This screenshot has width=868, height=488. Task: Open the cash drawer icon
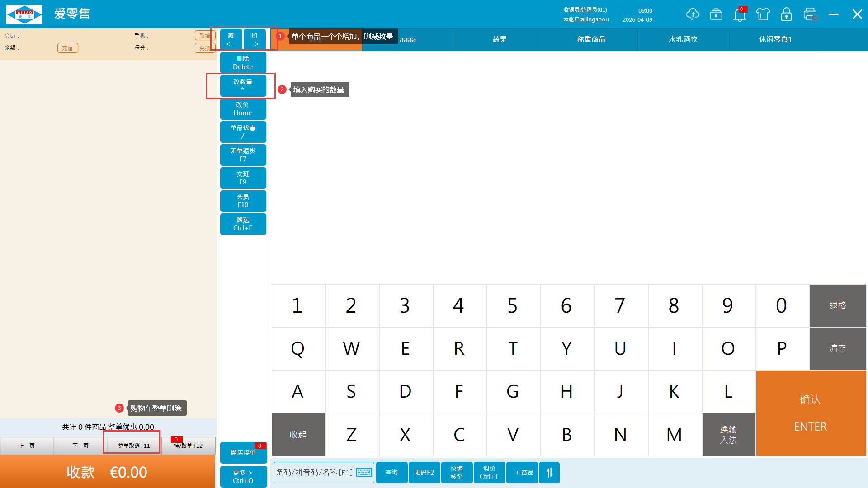[716, 14]
